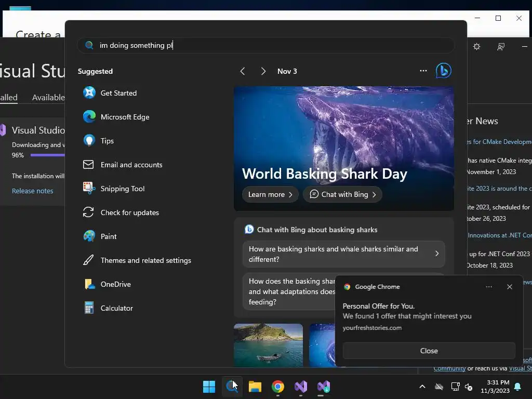Open Visual Studio Installer taskbar icon
Viewport: 532px width, 399px height.
click(324, 387)
